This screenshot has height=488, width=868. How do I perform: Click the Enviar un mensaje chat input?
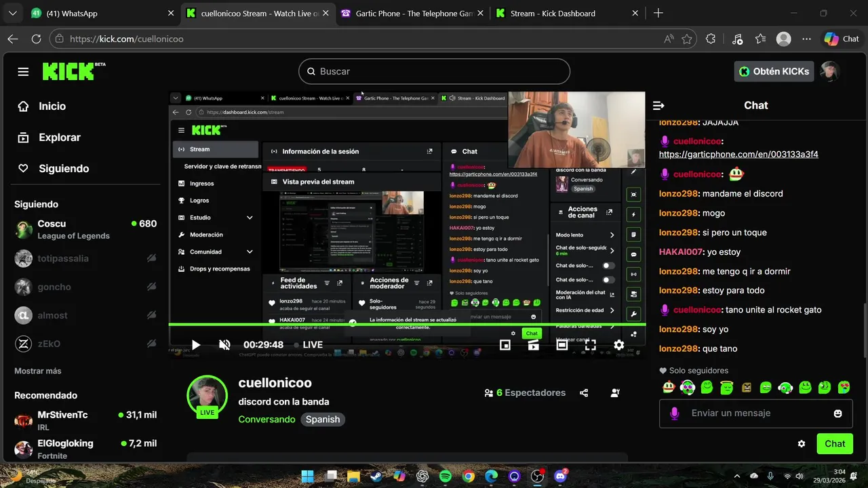coord(756,413)
